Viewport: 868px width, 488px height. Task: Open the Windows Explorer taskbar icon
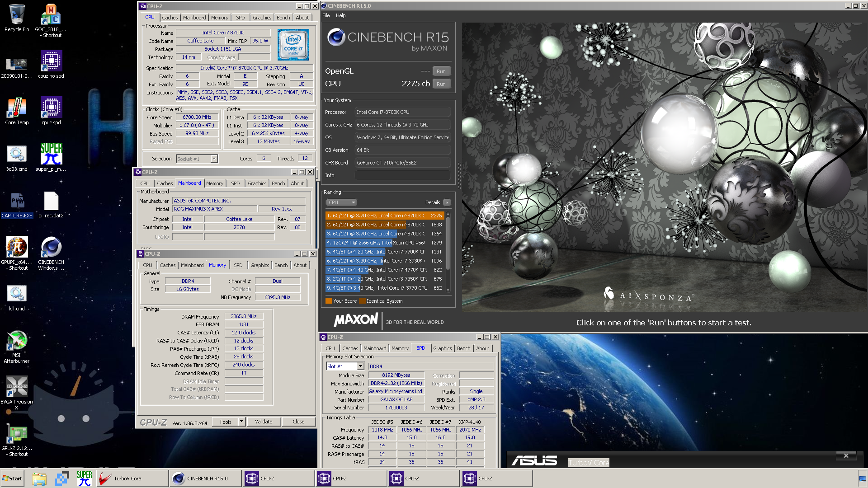39,479
